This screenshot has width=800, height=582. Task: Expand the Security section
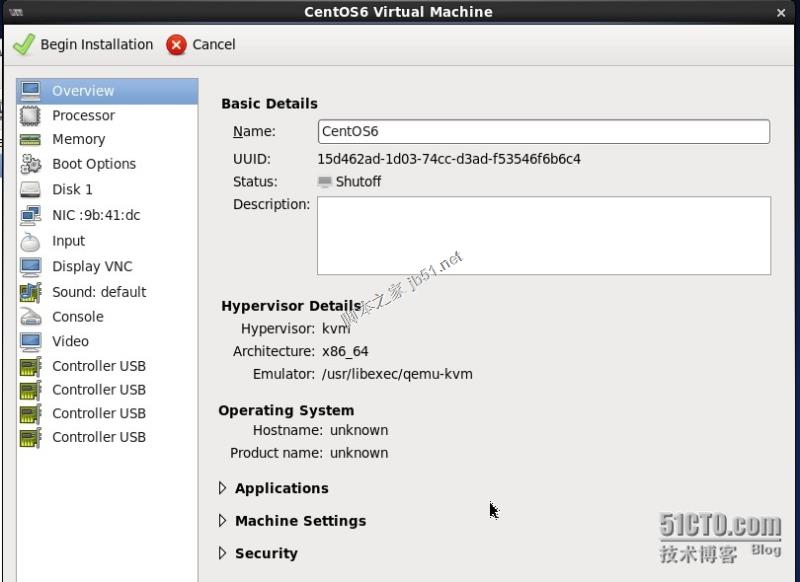tap(222, 553)
